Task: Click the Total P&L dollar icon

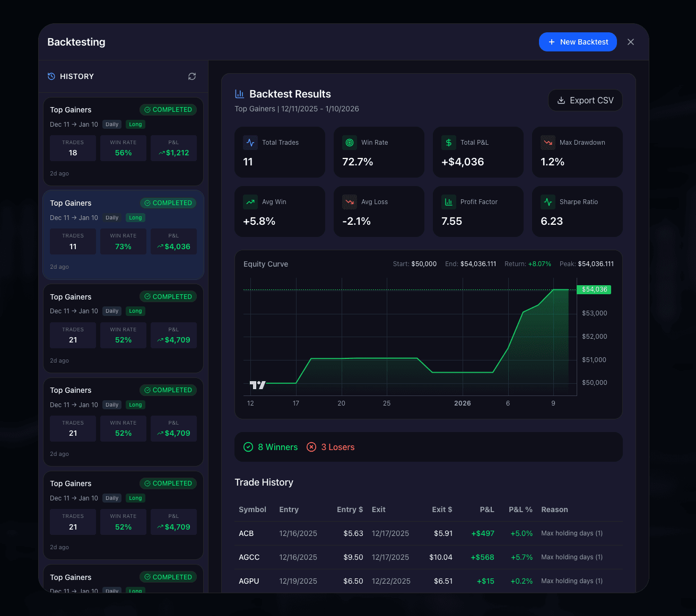Action: [x=449, y=142]
